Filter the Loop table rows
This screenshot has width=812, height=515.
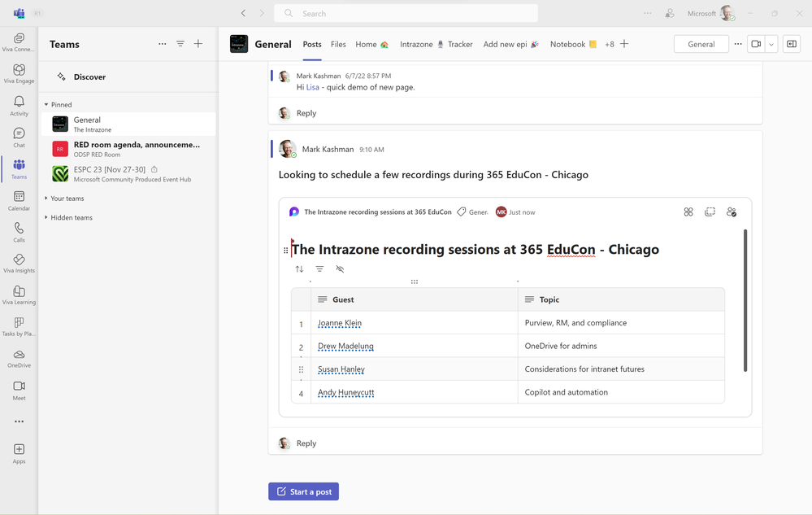319,269
